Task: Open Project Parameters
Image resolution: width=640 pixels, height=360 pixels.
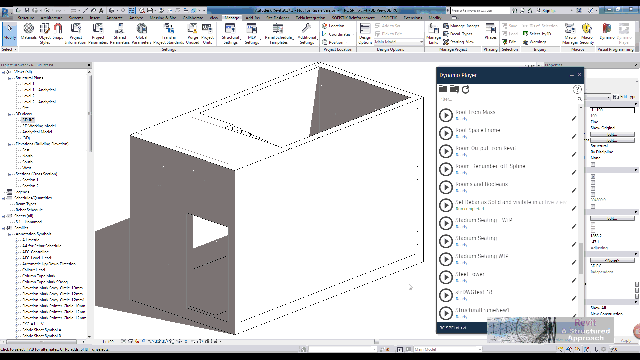Action: point(97,33)
